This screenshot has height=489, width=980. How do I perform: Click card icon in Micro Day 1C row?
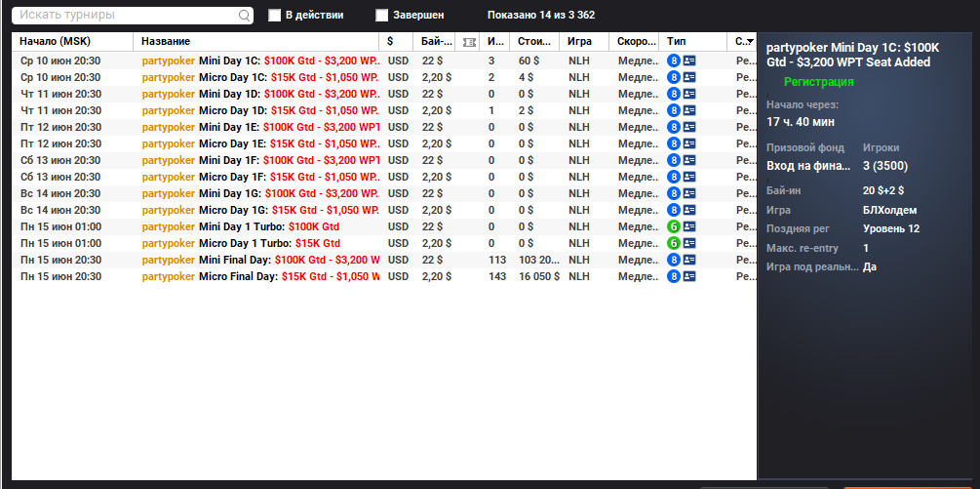[x=689, y=77]
